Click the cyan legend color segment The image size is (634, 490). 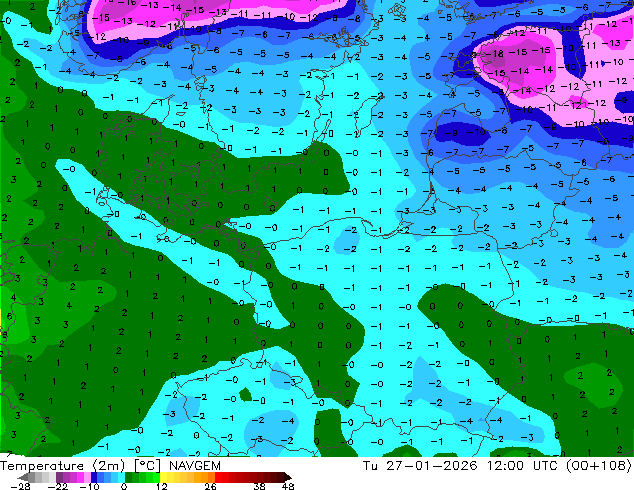[121, 477]
